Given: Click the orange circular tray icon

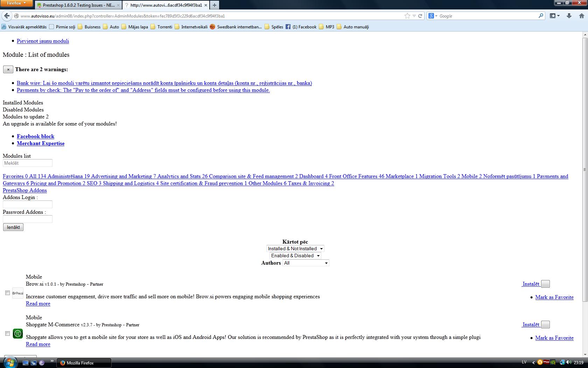Looking at the screenshot, I should click(x=540, y=362).
